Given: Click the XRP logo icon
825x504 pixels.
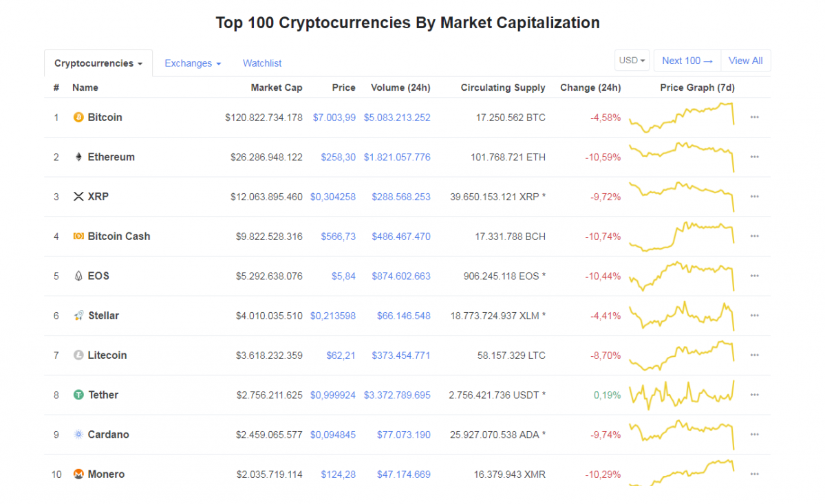Looking at the screenshot, I should click(x=78, y=197).
